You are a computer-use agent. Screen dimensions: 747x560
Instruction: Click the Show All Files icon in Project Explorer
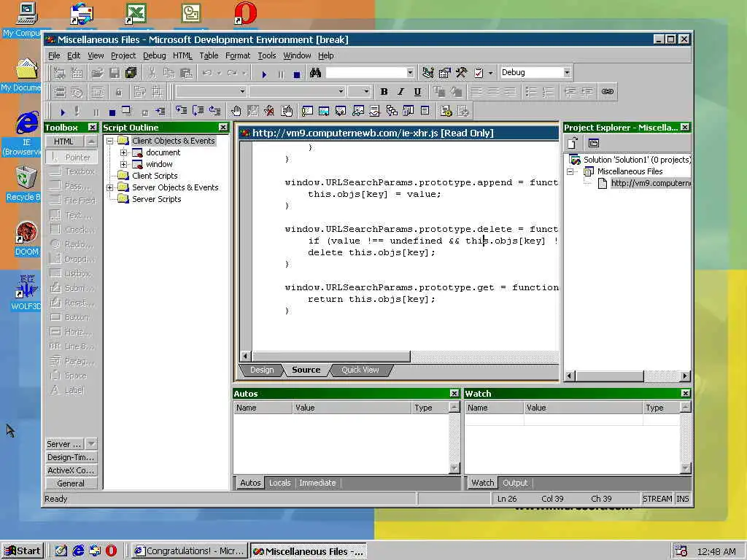pos(593,143)
